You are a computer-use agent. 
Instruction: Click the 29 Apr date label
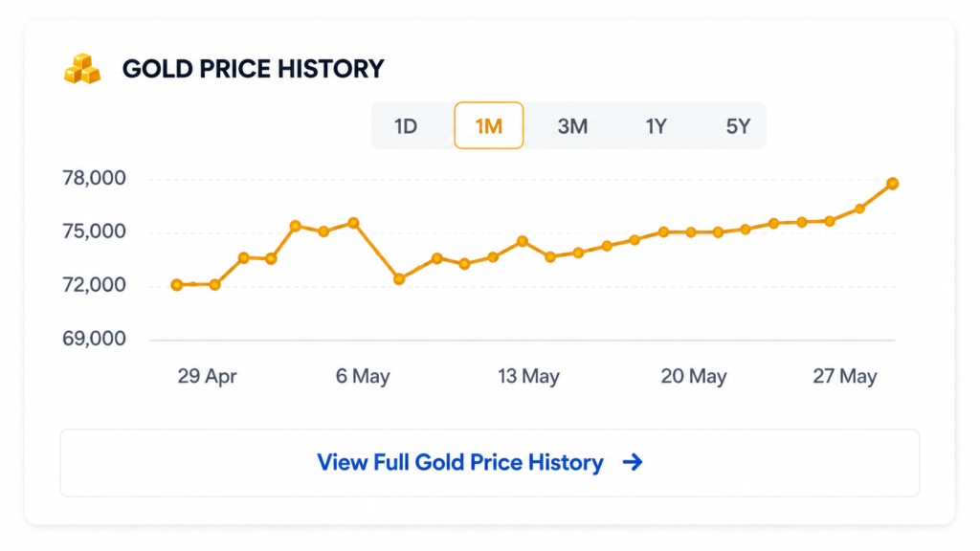tap(207, 376)
